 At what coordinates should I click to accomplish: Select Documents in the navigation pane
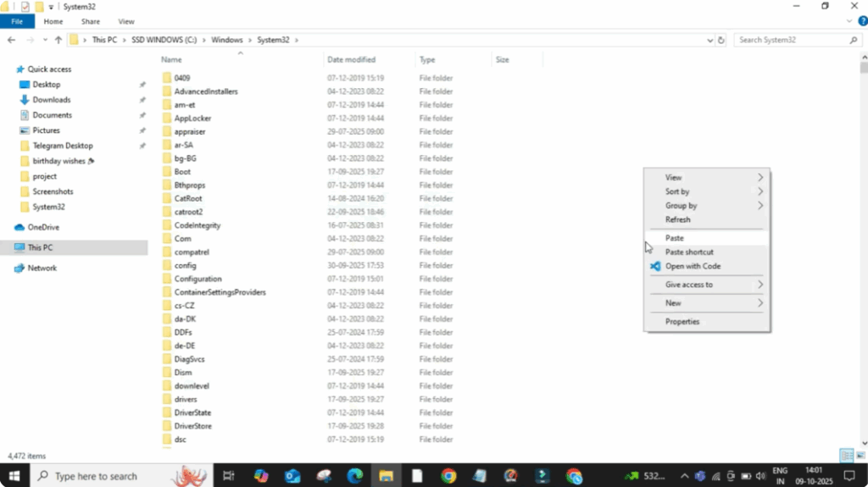coord(52,115)
